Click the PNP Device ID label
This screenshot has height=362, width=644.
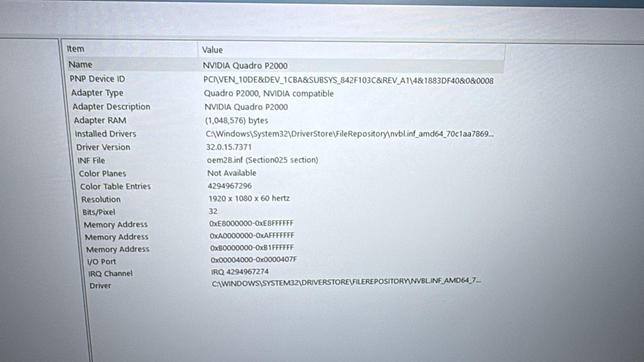tap(97, 79)
